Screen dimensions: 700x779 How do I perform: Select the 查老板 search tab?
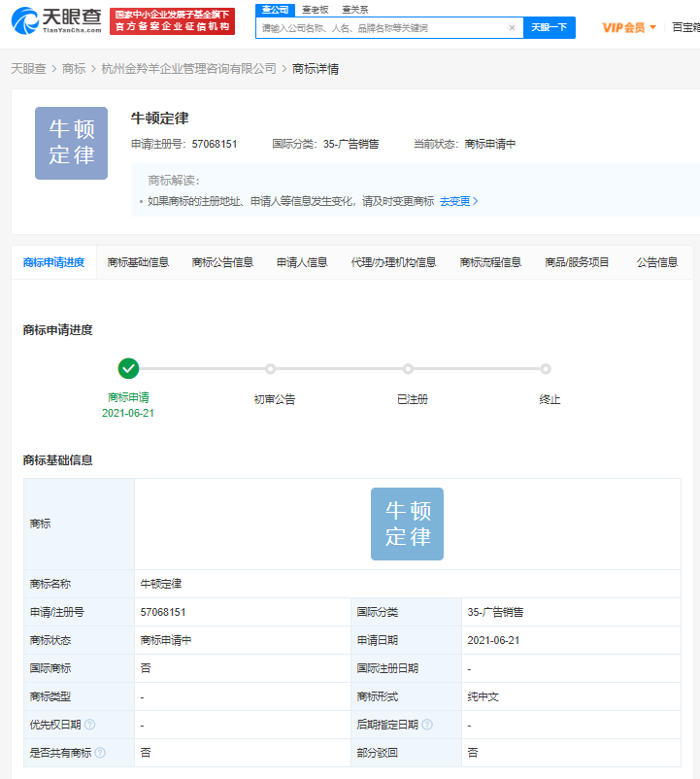pyautogui.click(x=314, y=9)
